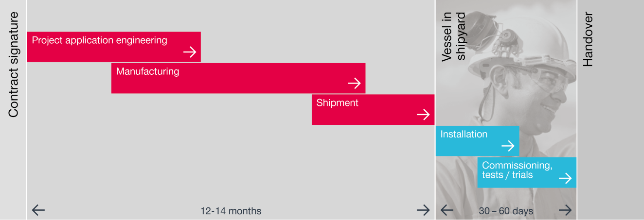Select the Shipment phase label
Screen dimensions: 644x220
pos(337,102)
